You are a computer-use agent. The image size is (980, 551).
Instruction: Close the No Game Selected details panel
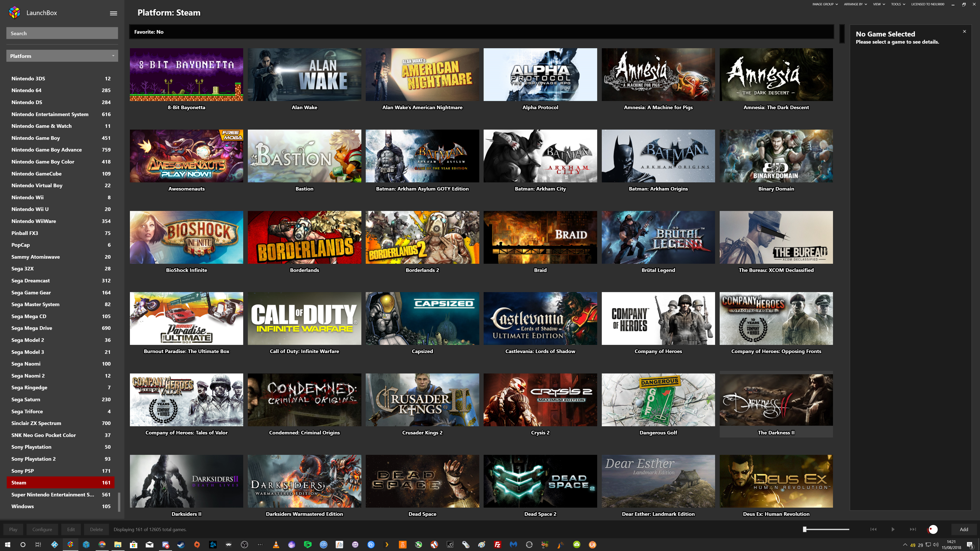coord(964,32)
